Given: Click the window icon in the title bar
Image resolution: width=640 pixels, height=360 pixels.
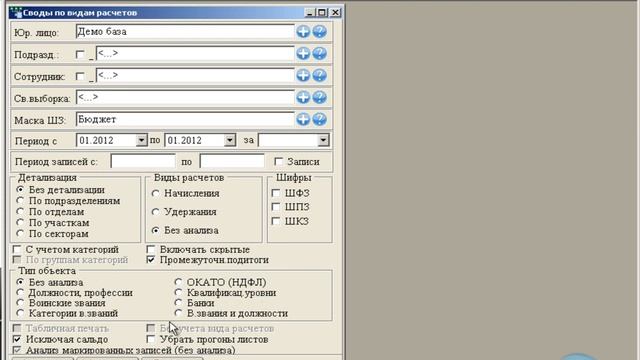Looking at the screenshot, I should coord(16,12).
